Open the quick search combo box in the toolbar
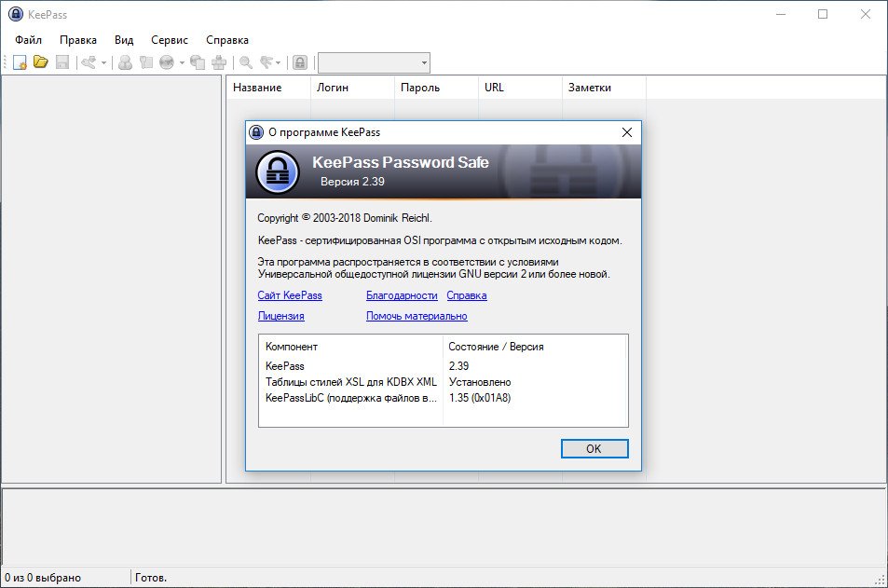 click(374, 62)
